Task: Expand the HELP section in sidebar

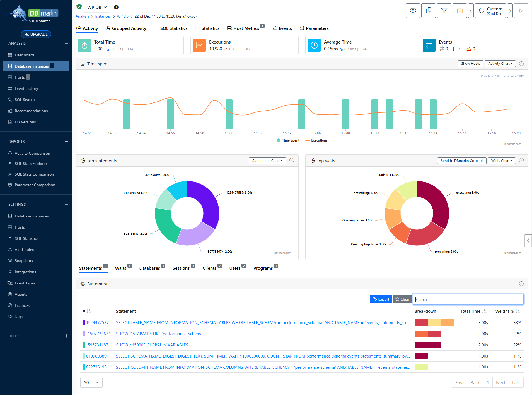Action: (66, 336)
